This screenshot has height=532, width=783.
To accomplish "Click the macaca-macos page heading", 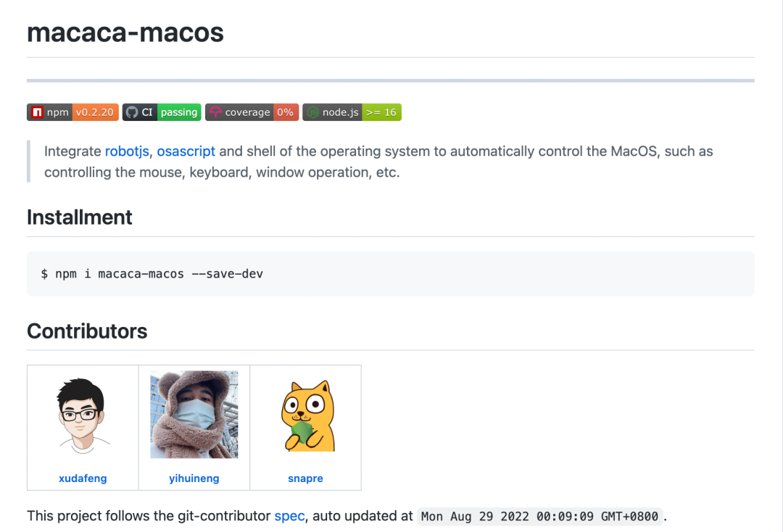I will point(125,33).
